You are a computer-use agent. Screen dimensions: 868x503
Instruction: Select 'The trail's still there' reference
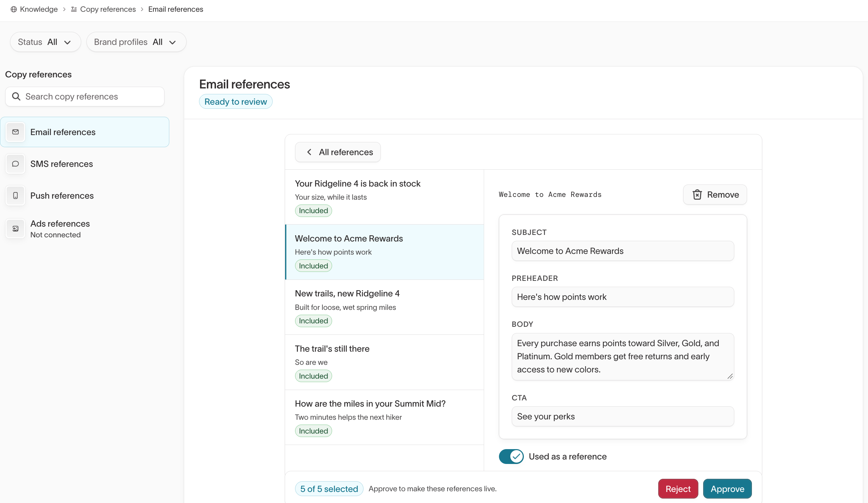(384, 362)
